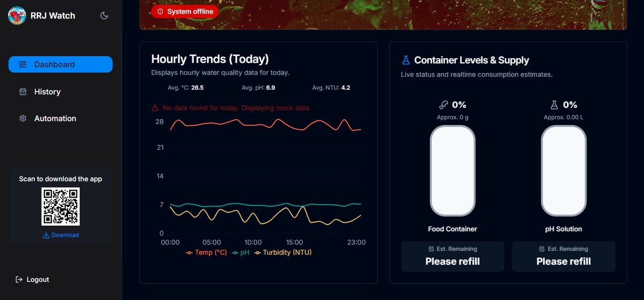The width and height of the screenshot is (644, 300).
Task: Toggle the Turbidity (NTU) legend series
Action: 282,252
